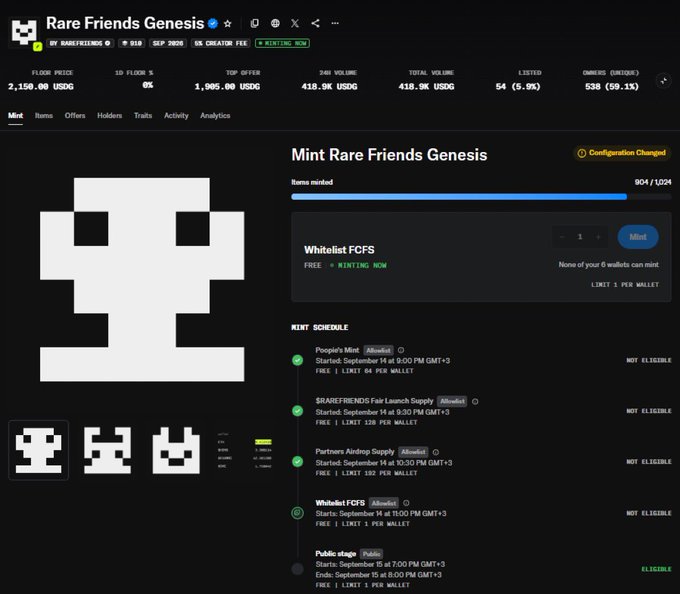Click the 1D floor 0% value

coord(148,85)
